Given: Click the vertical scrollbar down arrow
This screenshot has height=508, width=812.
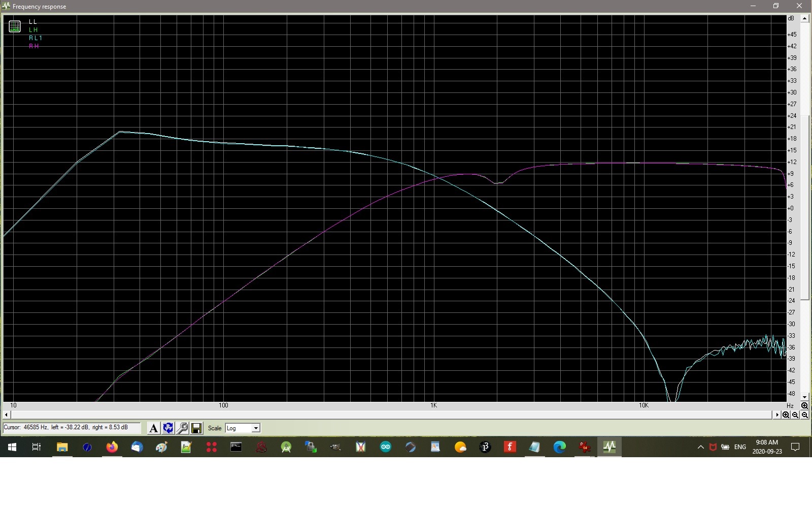Looking at the screenshot, I should click(x=804, y=397).
